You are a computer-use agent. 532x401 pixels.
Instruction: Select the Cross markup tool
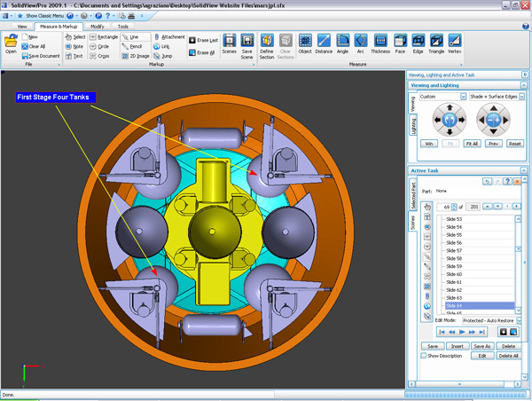[x=99, y=56]
